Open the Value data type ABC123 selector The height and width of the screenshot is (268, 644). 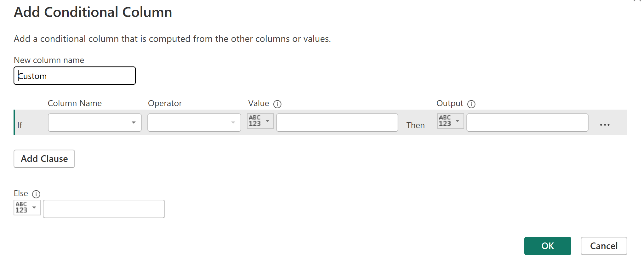click(260, 121)
